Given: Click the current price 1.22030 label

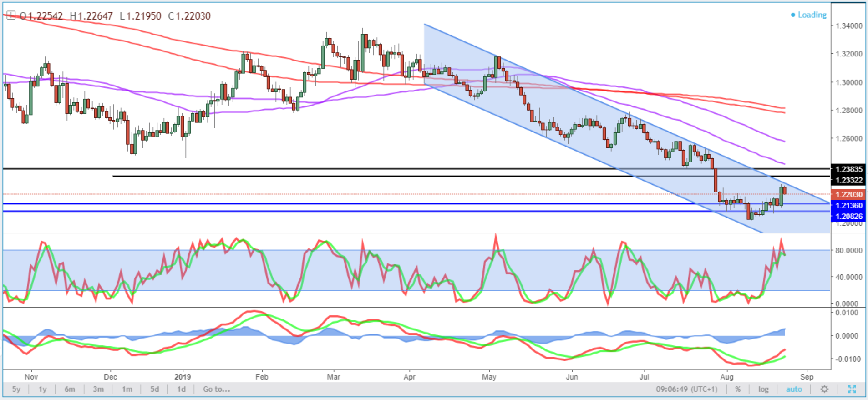Looking at the screenshot, I should 848,194.
